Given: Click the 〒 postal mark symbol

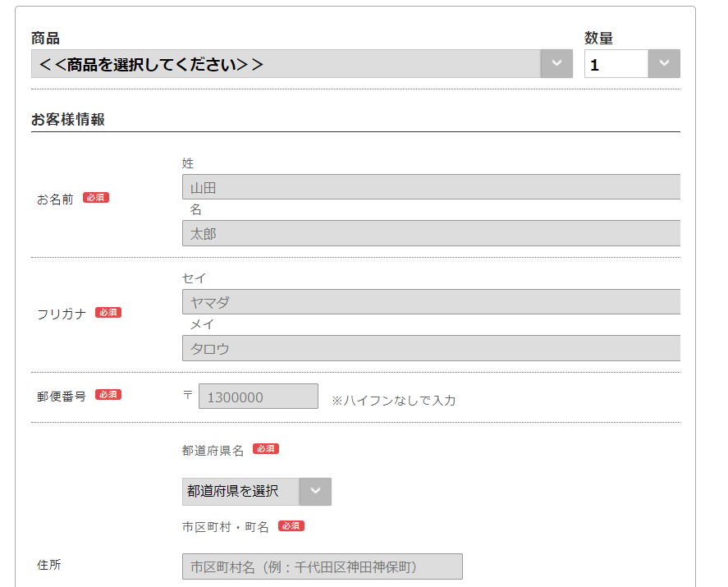Looking at the screenshot, I should click(185, 395).
